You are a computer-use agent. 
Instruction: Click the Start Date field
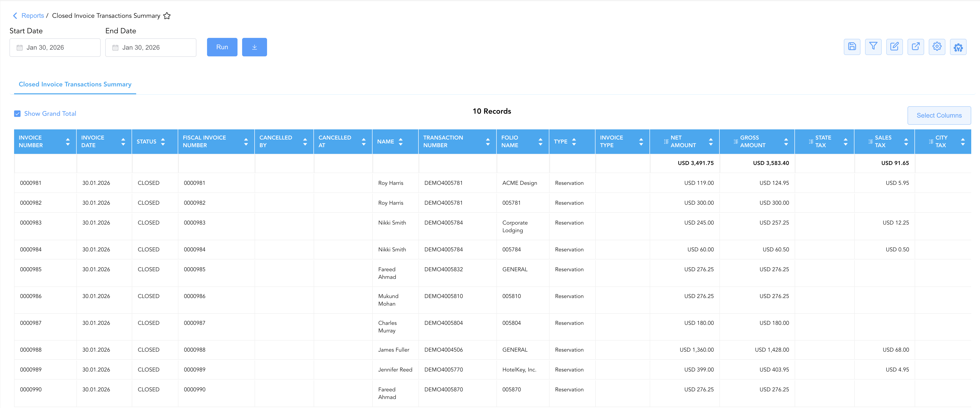coord(55,48)
